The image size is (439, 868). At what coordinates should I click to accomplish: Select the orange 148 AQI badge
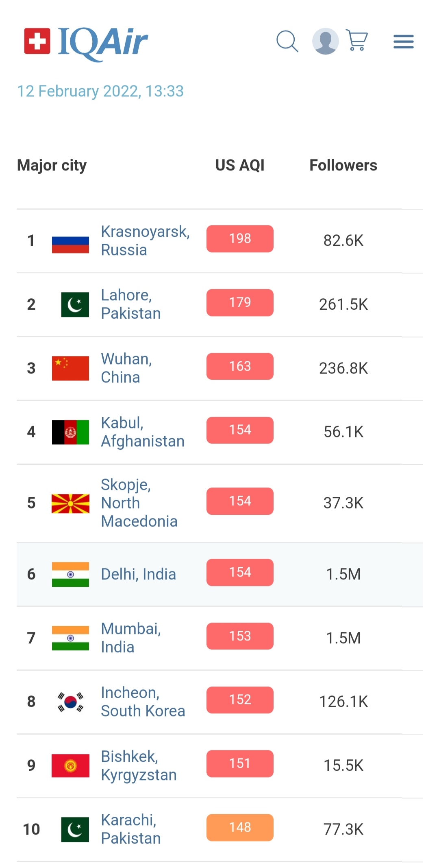point(240,827)
